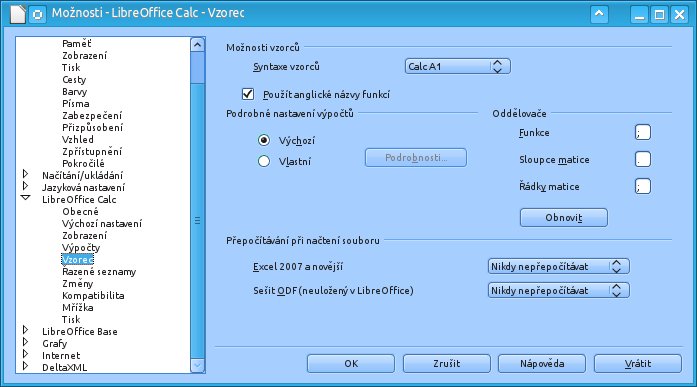Select 'Řazené seznamy' under LibreOffice Calc
Screen dimensions: 697x387
(x=99, y=271)
